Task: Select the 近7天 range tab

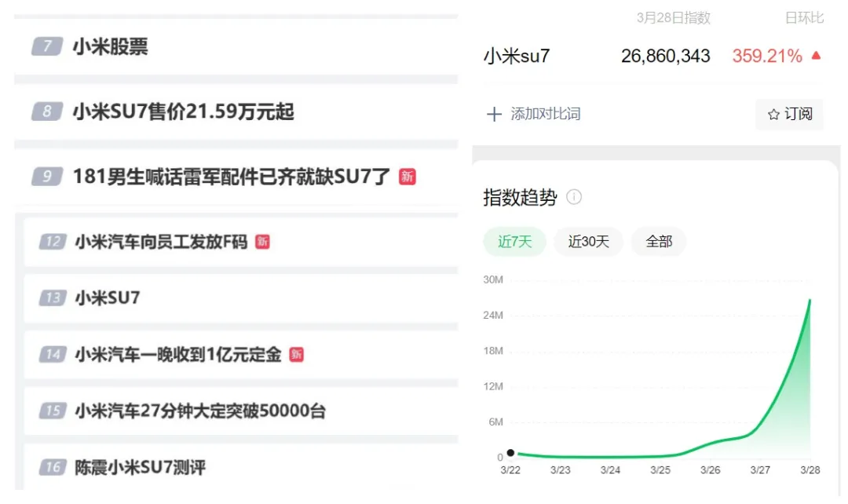Action: [x=514, y=241]
